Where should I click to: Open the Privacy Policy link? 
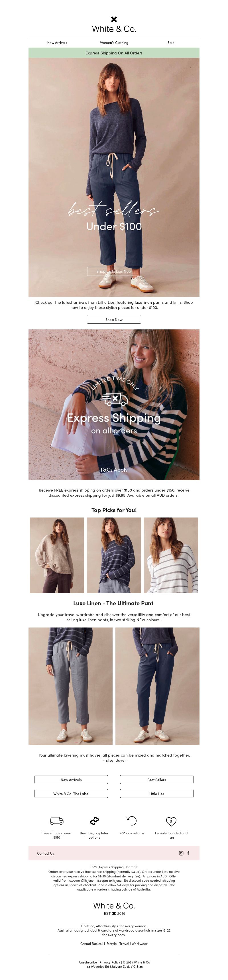pyautogui.click(x=110, y=962)
